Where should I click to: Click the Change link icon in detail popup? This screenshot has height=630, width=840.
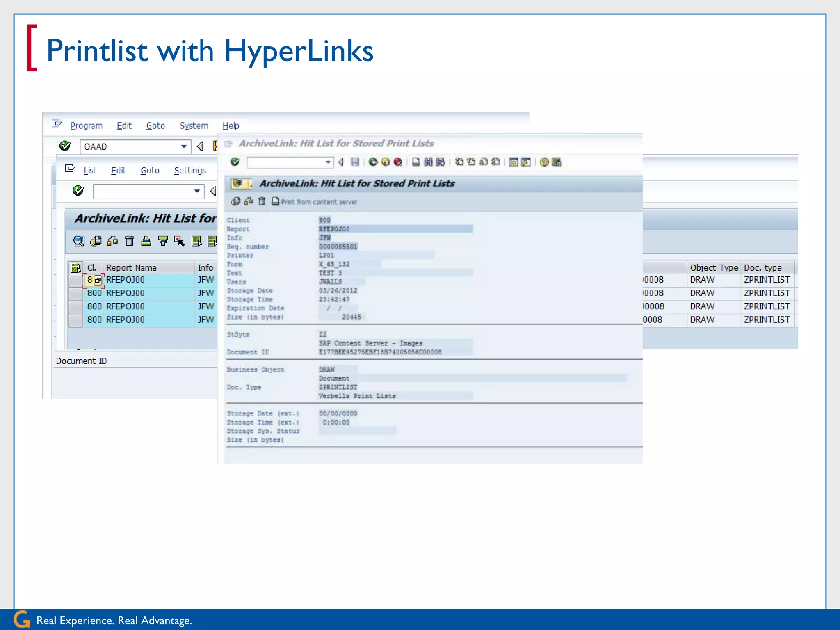pyautogui.click(x=249, y=201)
